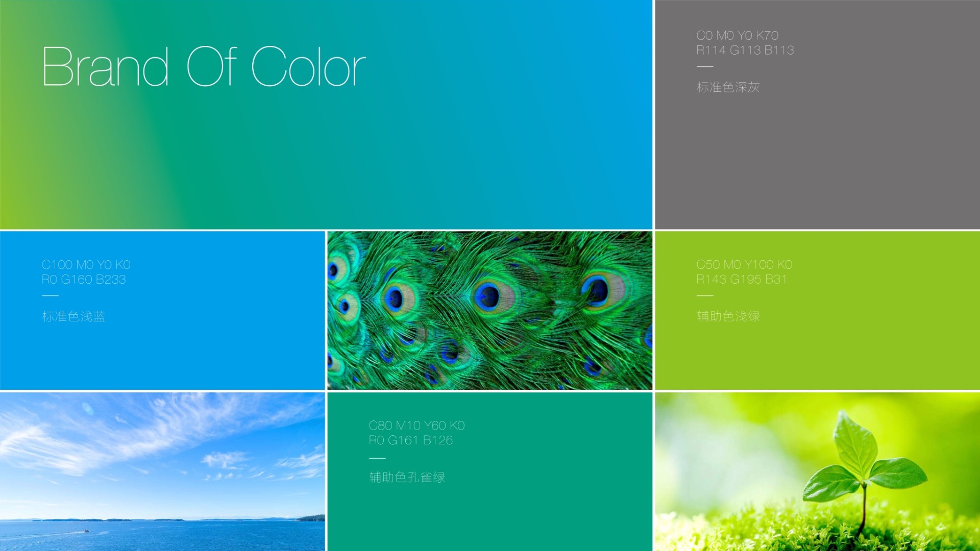The width and height of the screenshot is (980, 551).
Task: Click the 辅助色孔雀绿 label
Action: [x=407, y=477]
